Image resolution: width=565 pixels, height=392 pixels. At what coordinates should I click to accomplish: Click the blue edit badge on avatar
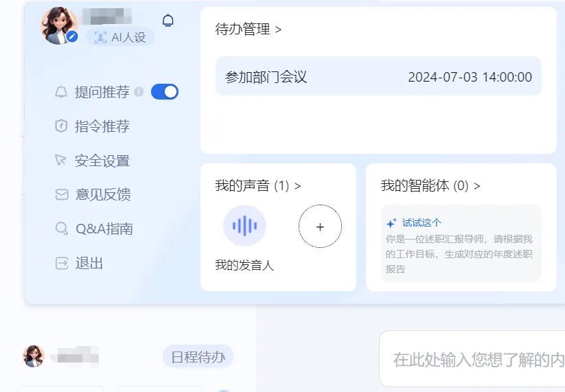tap(72, 36)
